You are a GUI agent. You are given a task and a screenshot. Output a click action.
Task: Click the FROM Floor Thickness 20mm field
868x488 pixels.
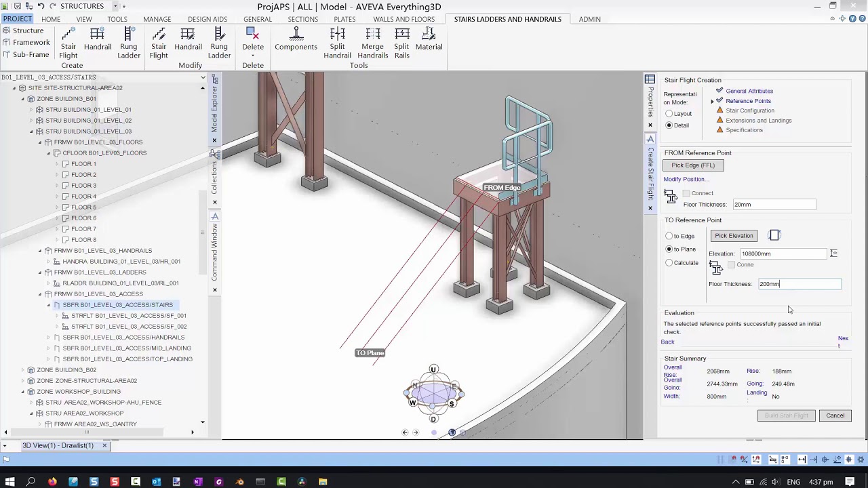774,205
